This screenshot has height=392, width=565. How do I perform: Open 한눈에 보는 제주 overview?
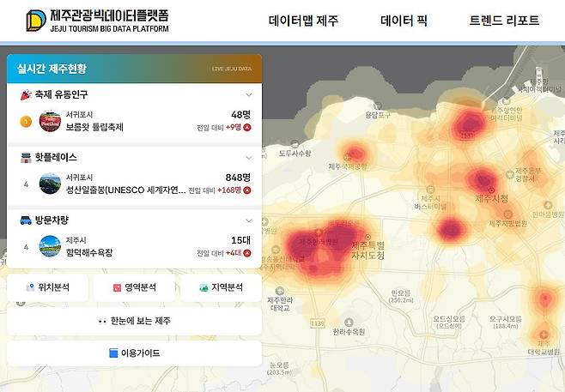point(134,321)
